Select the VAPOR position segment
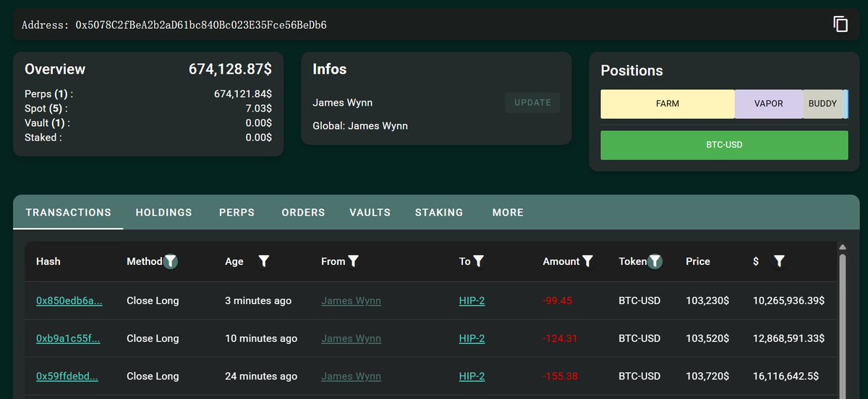 click(769, 104)
